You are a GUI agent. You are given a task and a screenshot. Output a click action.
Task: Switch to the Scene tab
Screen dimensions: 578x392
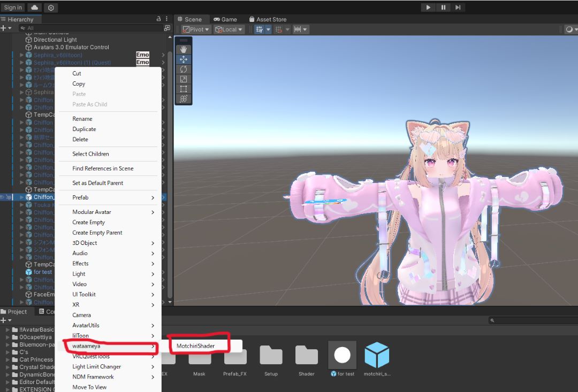click(x=189, y=19)
